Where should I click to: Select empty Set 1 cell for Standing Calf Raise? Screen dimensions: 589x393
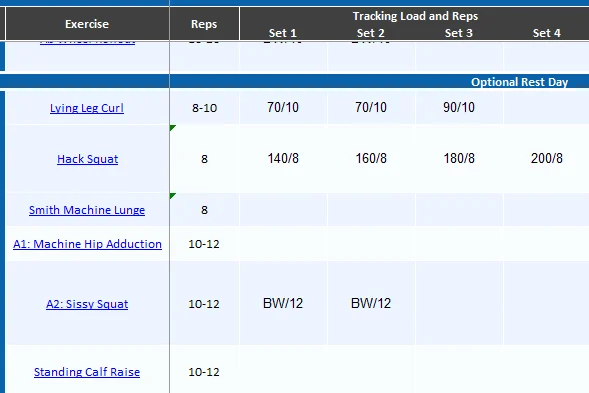(x=283, y=369)
